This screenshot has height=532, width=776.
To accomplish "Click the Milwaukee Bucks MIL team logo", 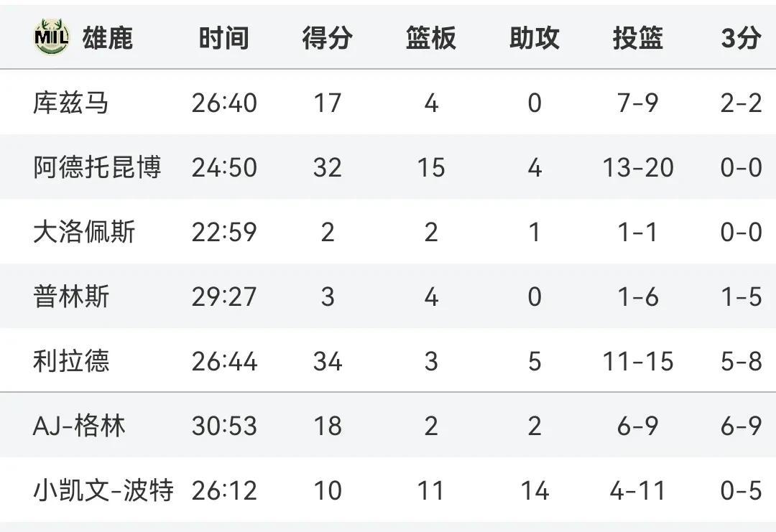I will (x=52, y=37).
